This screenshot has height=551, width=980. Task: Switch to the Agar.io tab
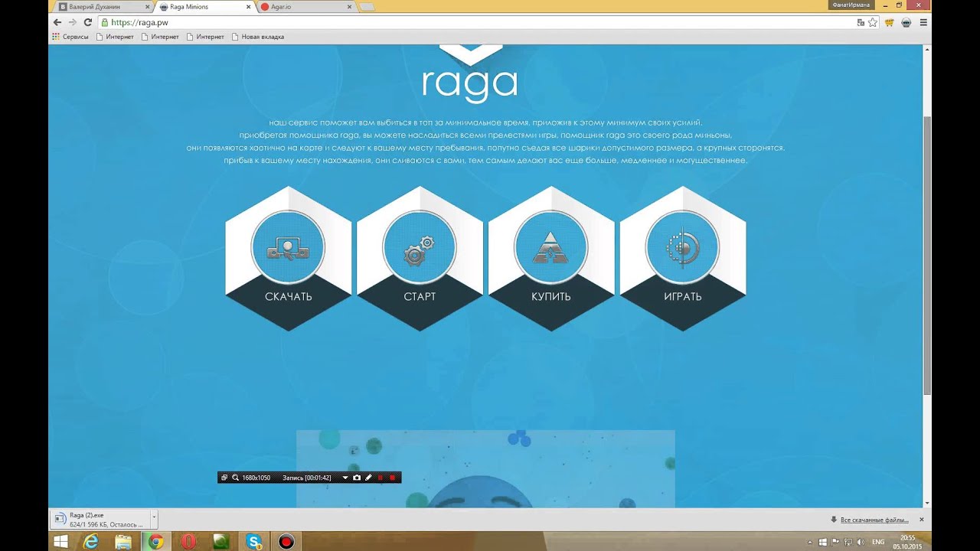click(305, 6)
